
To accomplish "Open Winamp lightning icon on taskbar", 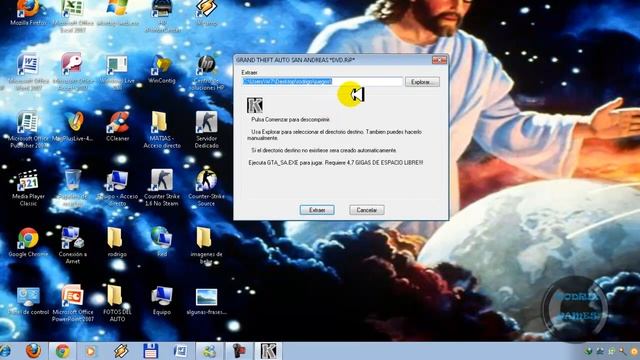I will click(121, 351).
